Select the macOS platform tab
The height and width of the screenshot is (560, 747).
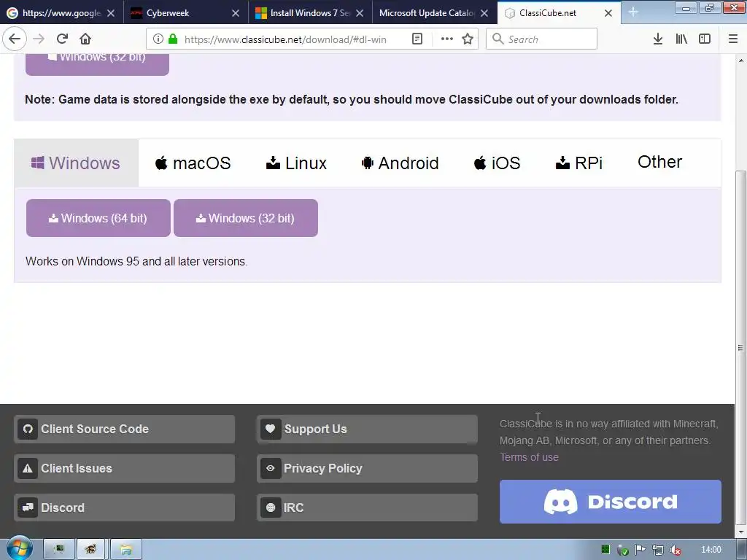click(193, 163)
